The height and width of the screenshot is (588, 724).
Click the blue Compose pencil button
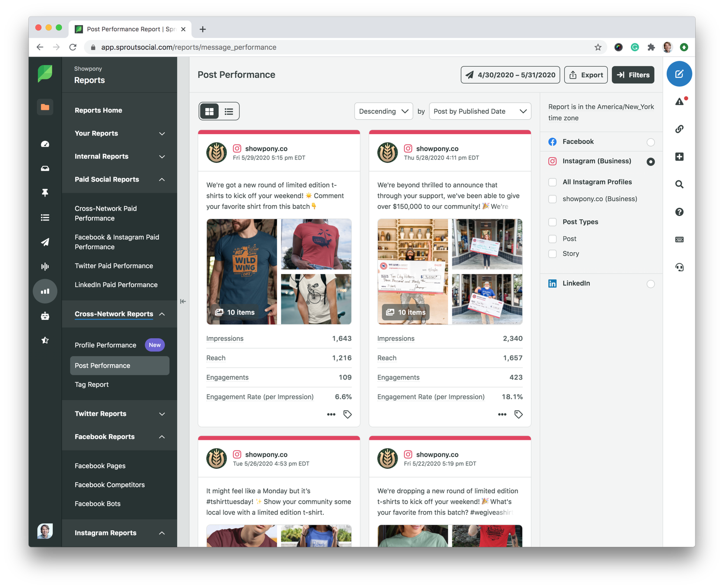click(x=679, y=74)
